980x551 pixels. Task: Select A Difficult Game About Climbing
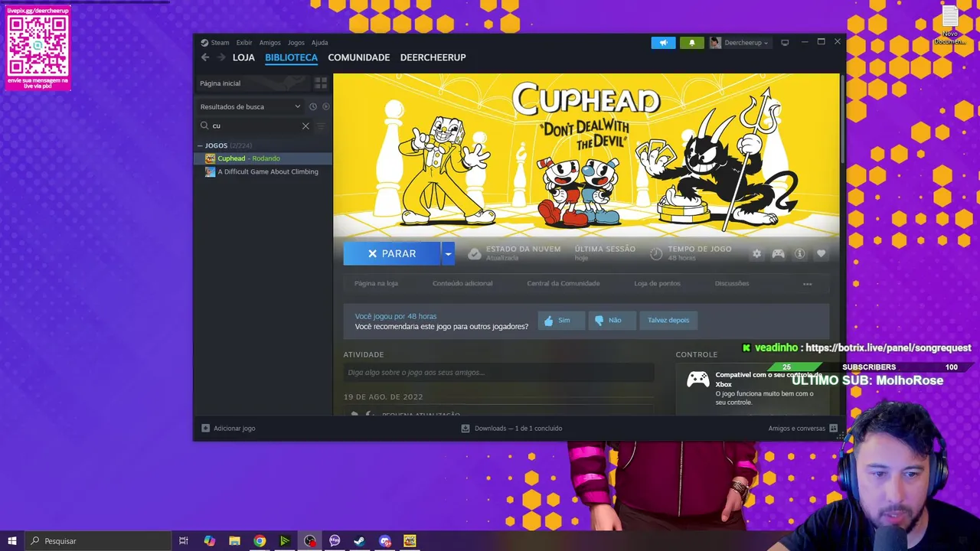263,171
